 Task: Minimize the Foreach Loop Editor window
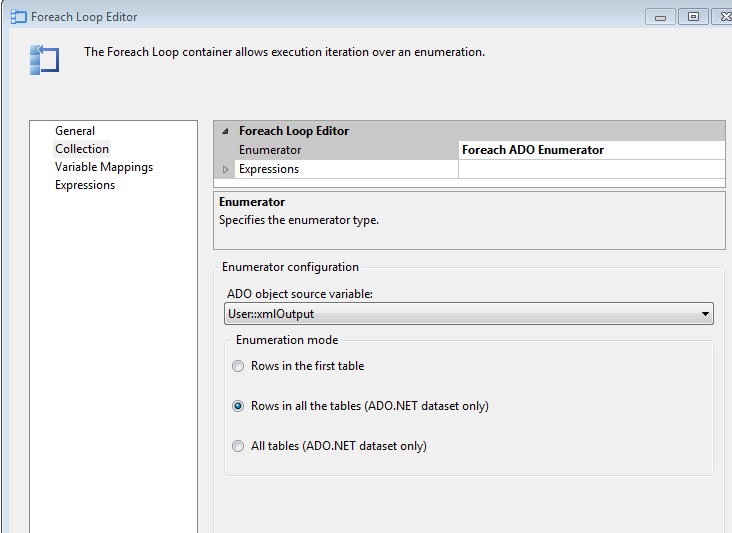pyautogui.click(x=660, y=17)
